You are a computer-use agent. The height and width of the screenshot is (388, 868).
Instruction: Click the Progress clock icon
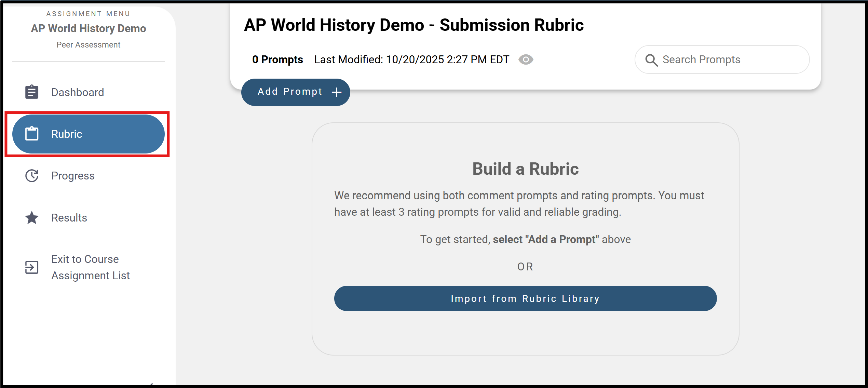(32, 176)
